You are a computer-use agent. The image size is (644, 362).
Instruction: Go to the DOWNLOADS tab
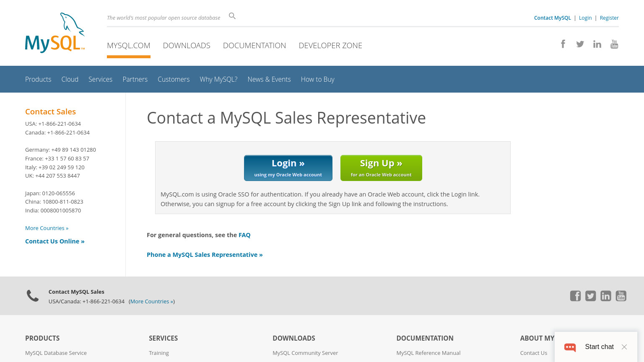187,45
